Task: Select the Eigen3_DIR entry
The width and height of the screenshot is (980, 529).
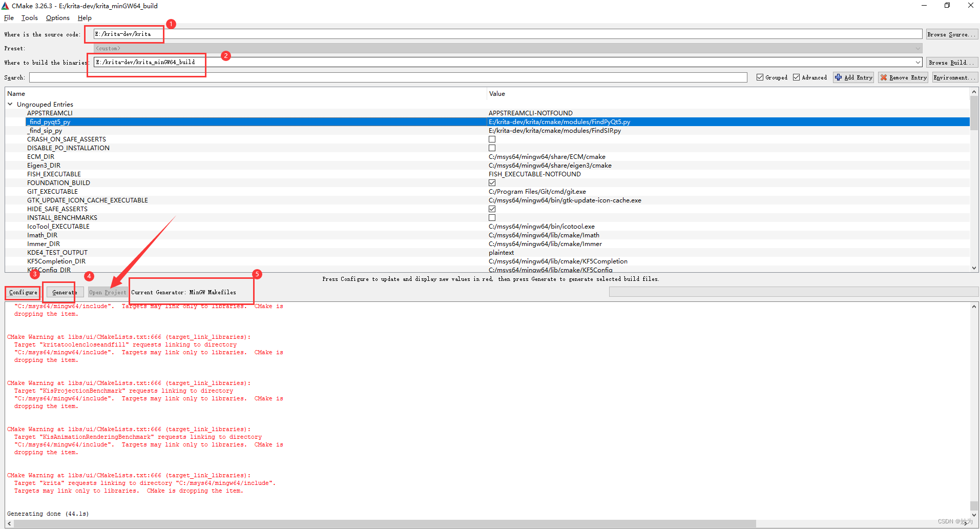Action: click(x=44, y=166)
